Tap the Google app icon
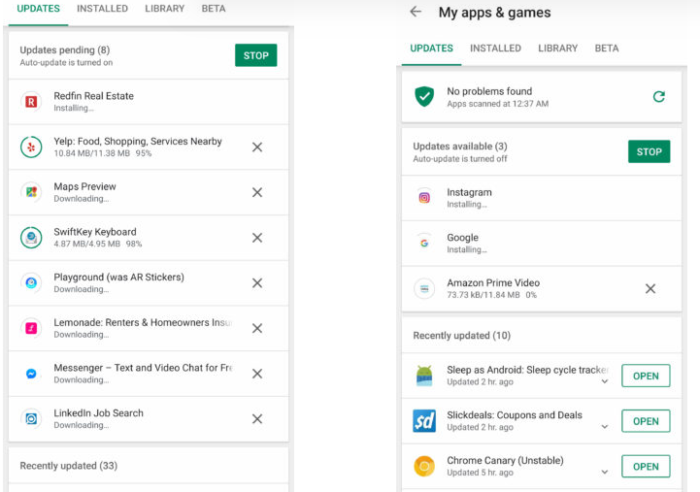700x492 pixels. coord(424,243)
